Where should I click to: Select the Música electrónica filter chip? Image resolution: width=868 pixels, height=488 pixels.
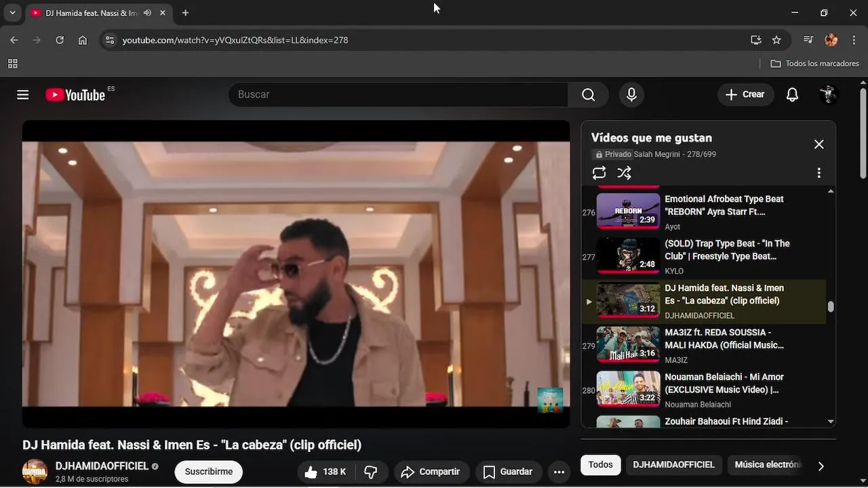coord(768,465)
